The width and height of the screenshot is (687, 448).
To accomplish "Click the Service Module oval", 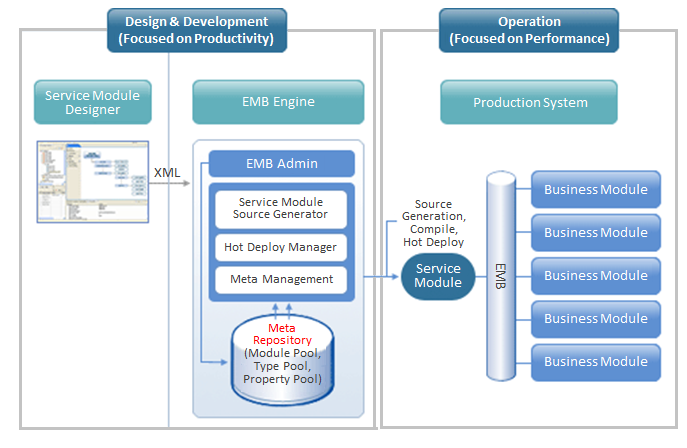I will point(438,275).
